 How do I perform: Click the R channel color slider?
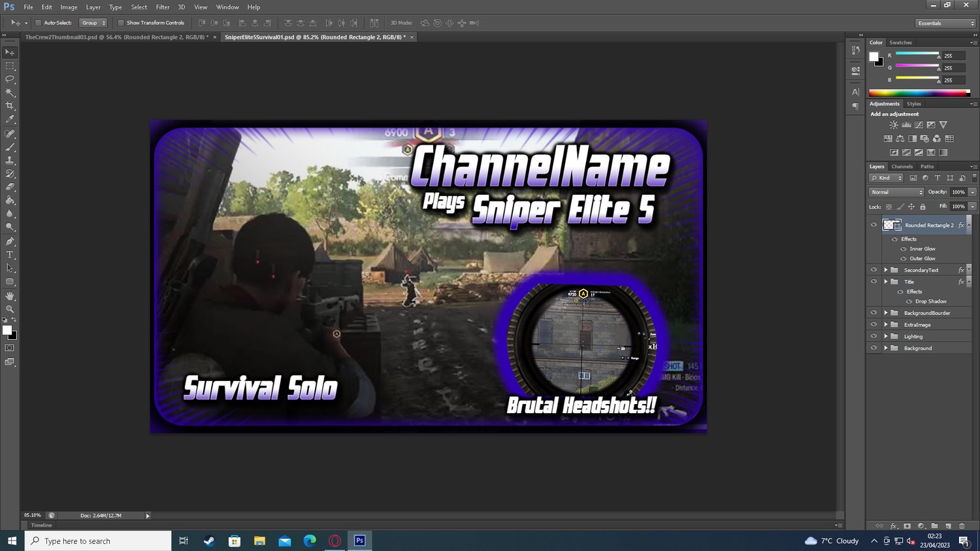pos(917,54)
